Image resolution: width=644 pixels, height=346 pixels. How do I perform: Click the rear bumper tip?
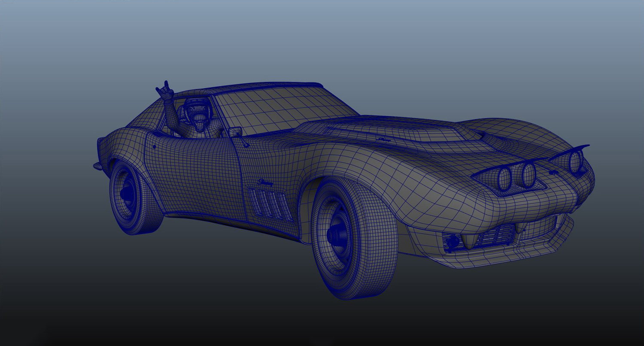tap(97, 166)
